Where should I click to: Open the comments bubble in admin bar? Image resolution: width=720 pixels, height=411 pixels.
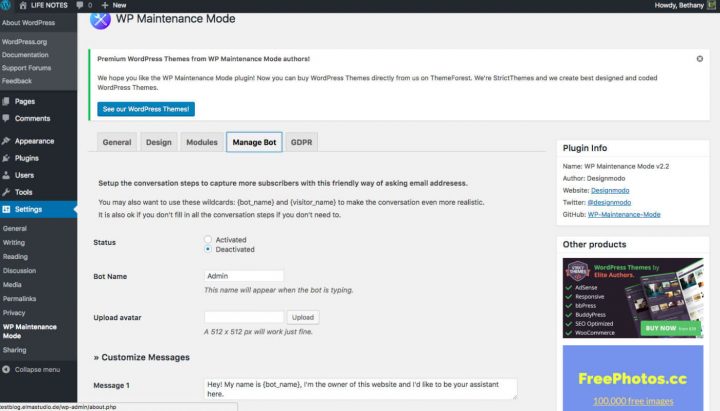click(80, 5)
